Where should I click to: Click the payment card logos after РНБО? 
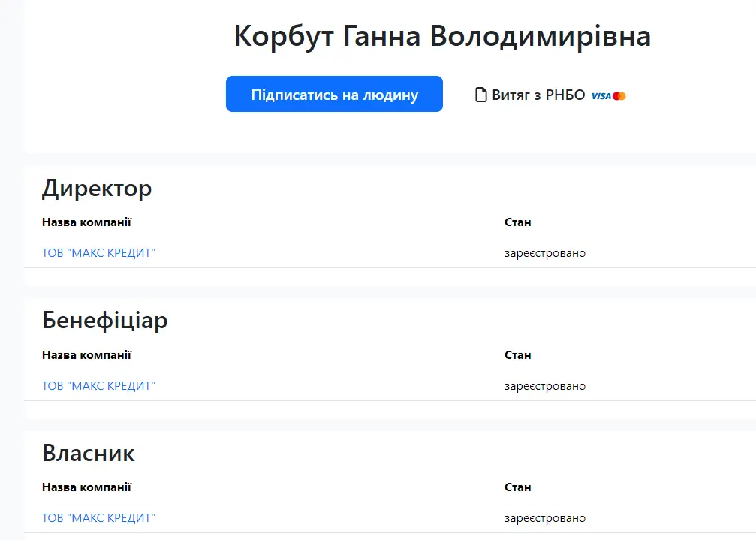[x=608, y=95]
